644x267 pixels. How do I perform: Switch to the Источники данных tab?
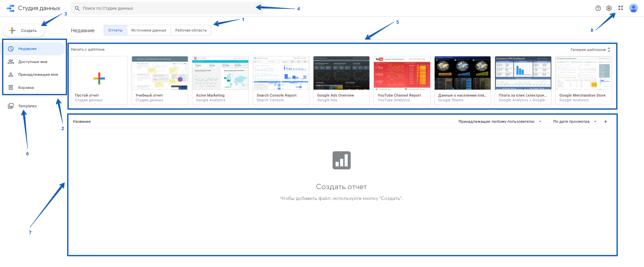pyautogui.click(x=149, y=30)
